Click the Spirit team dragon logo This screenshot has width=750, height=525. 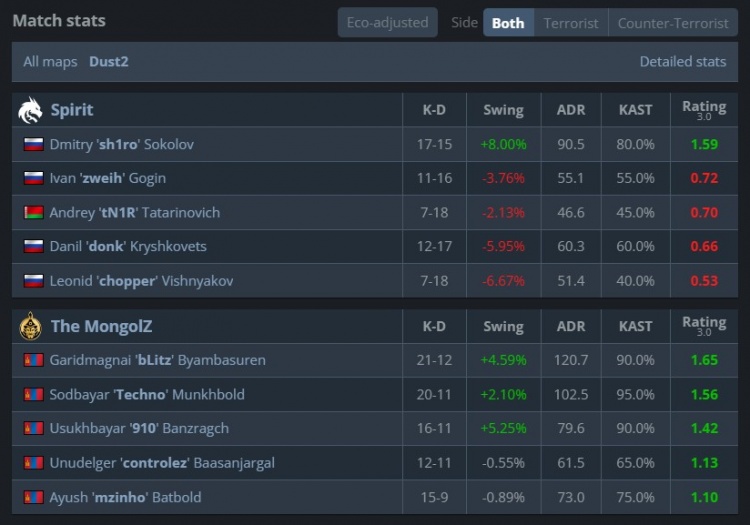click(x=30, y=110)
